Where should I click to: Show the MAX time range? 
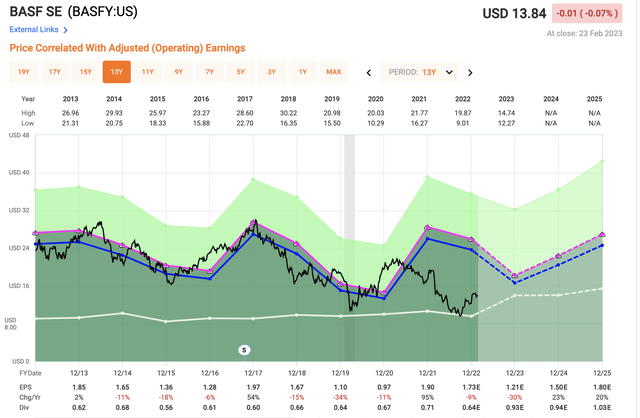coord(334,72)
